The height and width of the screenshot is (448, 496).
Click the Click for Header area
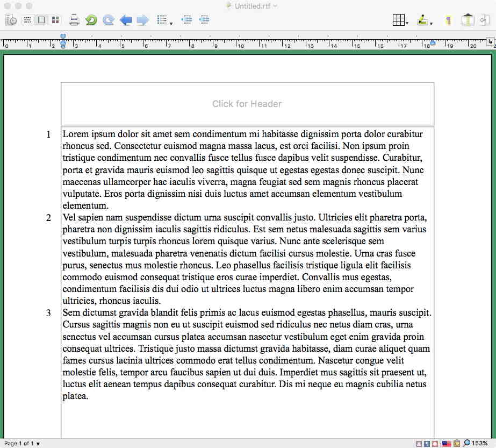pos(247,104)
